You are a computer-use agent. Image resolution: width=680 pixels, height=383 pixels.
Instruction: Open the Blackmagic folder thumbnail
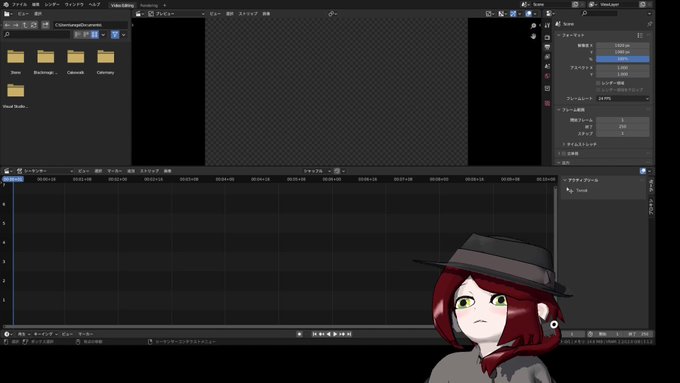[x=46, y=62]
